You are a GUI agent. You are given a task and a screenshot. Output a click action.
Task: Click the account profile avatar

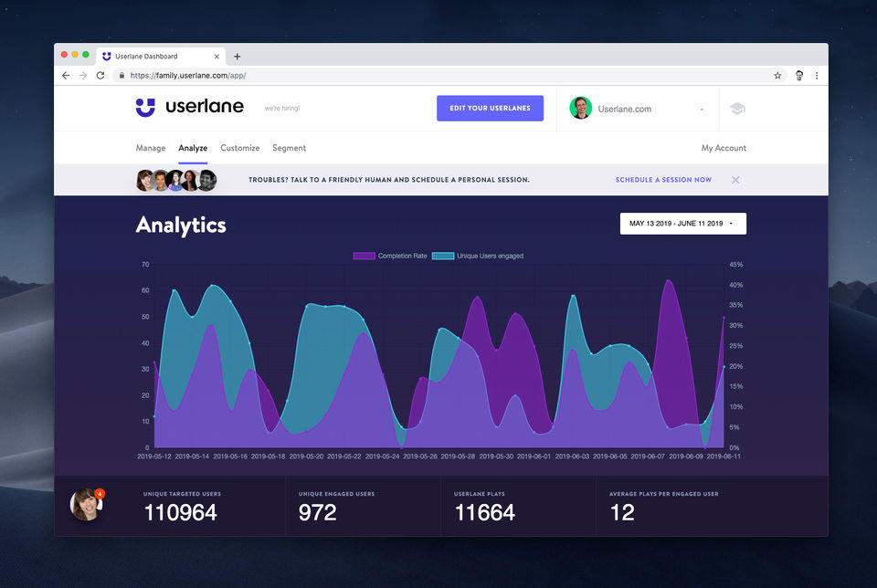pos(581,108)
